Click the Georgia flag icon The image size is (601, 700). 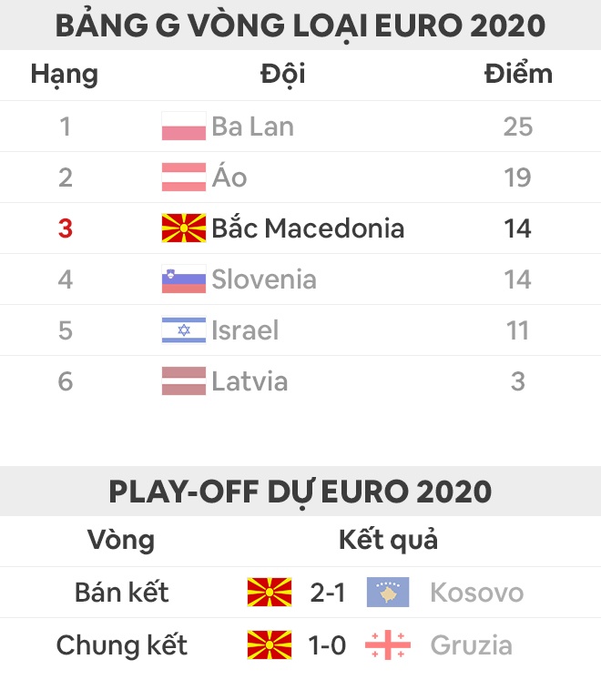(388, 645)
